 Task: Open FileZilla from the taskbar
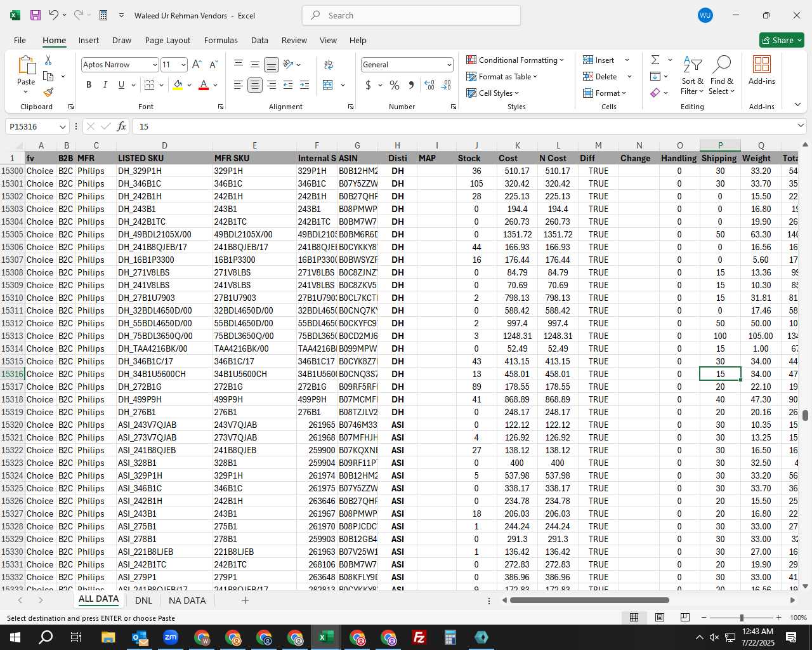(419, 637)
